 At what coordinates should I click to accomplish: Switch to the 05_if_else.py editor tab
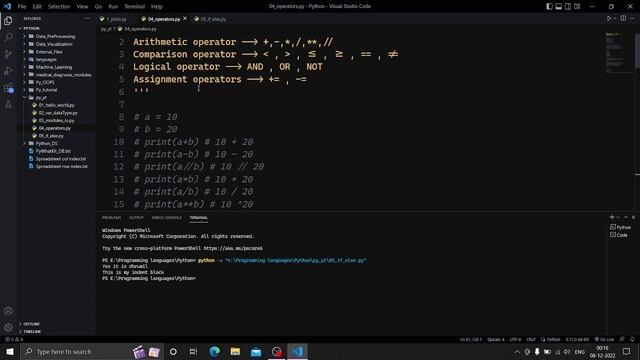(x=211, y=19)
